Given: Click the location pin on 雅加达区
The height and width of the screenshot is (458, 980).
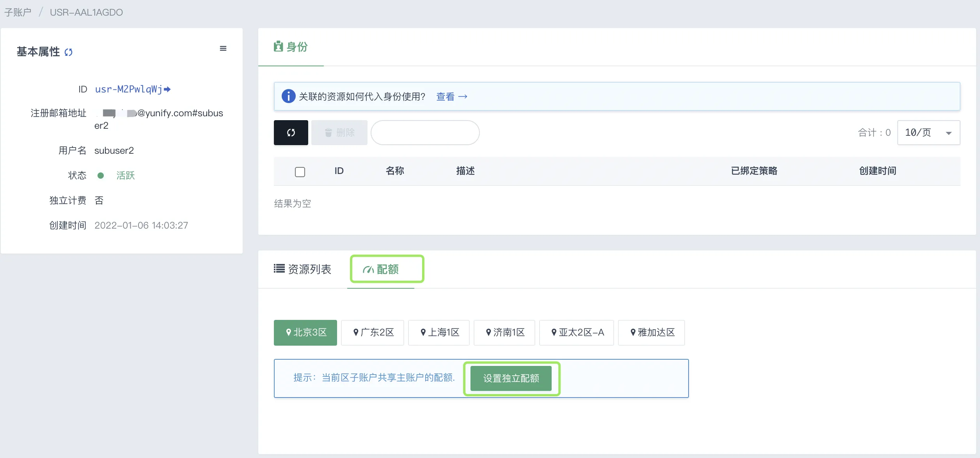Looking at the screenshot, I should pyautogui.click(x=633, y=332).
